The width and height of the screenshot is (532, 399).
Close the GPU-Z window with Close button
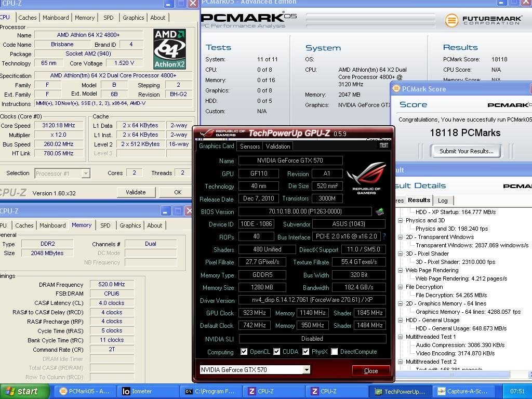pyautogui.click(x=371, y=371)
